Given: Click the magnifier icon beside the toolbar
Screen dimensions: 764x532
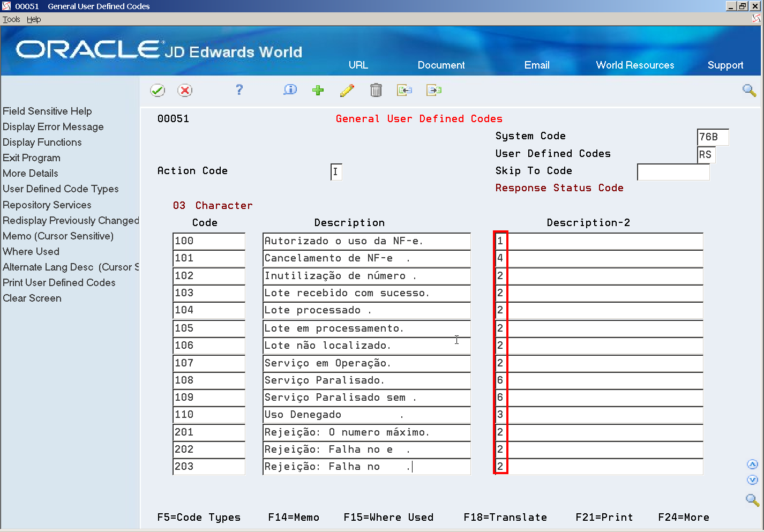Looking at the screenshot, I should 749,90.
